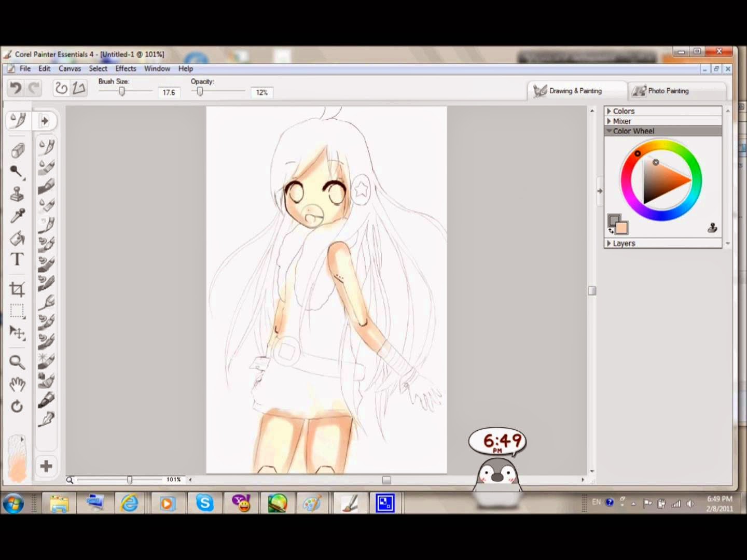747x560 pixels.
Task: Click palette panel scroll down arrow
Action: [x=728, y=243]
